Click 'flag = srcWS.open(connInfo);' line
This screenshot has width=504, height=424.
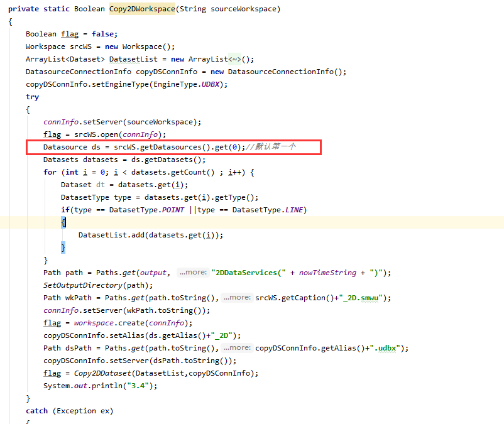click(x=105, y=134)
